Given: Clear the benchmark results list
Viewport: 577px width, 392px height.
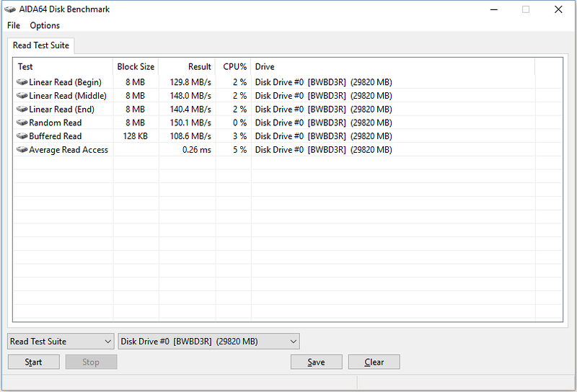Looking at the screenshot, I should 374,362.
